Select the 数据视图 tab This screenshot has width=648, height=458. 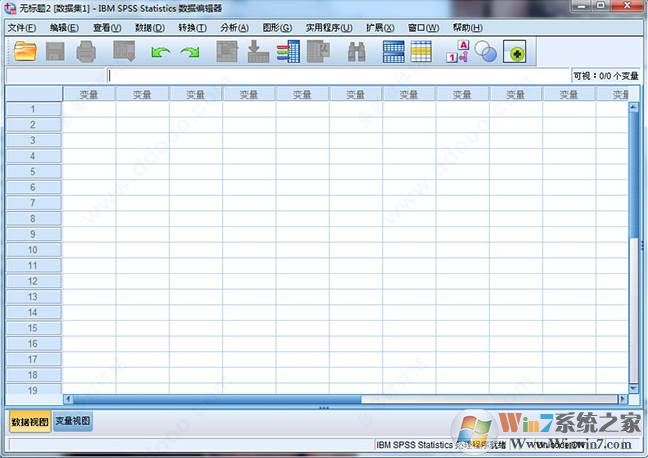[29, 422]
